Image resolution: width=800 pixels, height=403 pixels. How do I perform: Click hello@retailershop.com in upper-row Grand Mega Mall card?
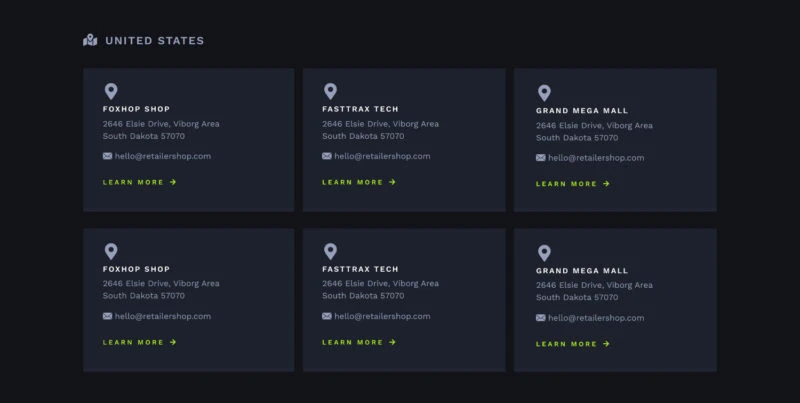click(x=596, y=158)
